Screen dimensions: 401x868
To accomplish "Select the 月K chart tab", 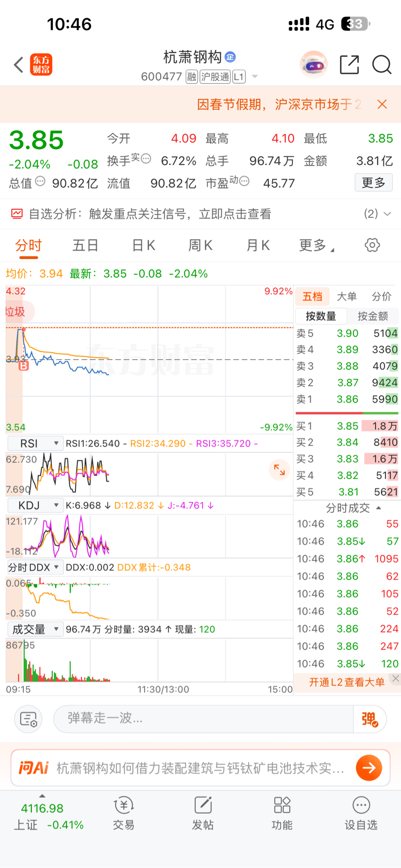I will [258, 245].
